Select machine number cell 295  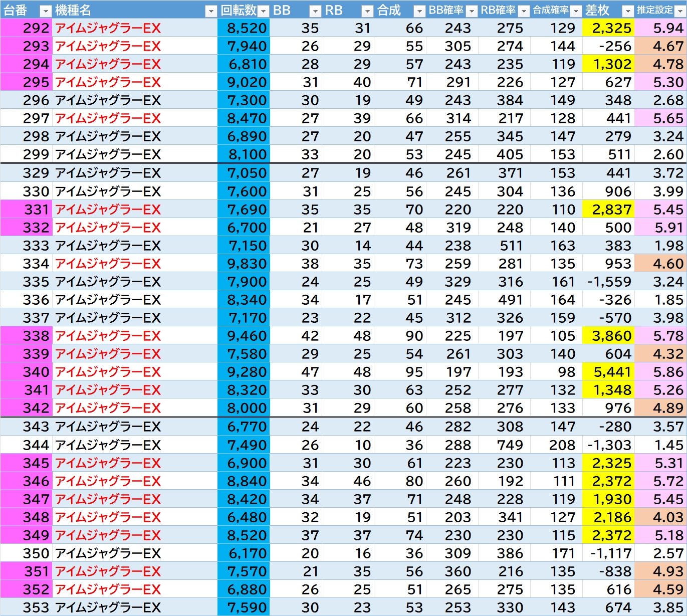tap(26, 82)
